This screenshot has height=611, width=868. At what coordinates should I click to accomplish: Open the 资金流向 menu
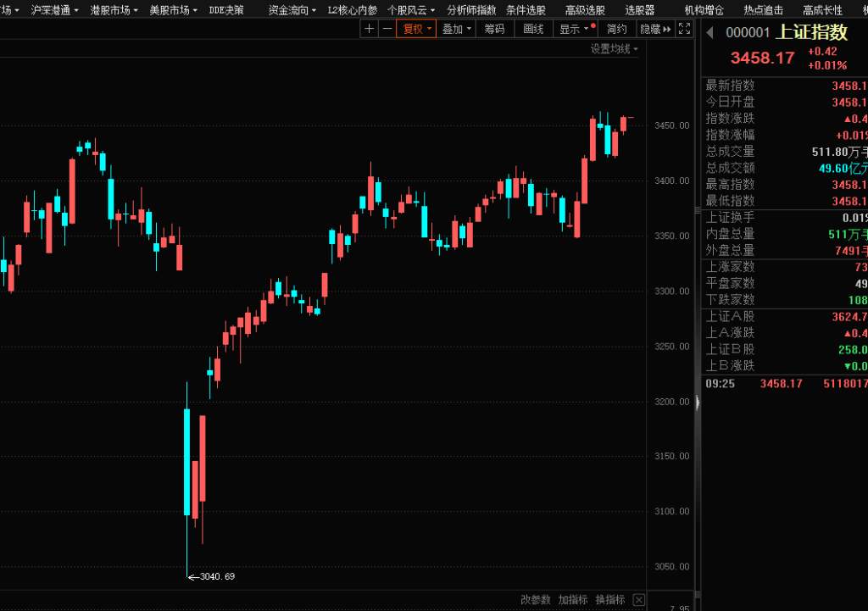point(292,10)
